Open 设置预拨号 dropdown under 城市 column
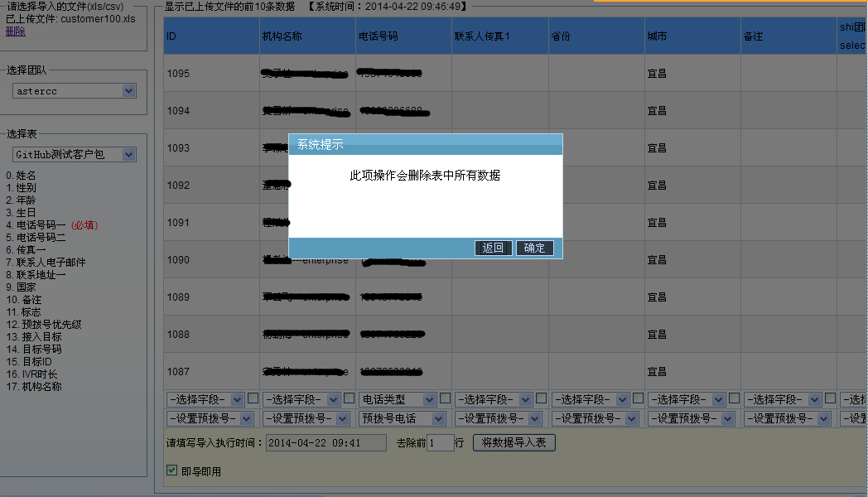Viewport: 868px width, 497px height. (x=686, y=419)
